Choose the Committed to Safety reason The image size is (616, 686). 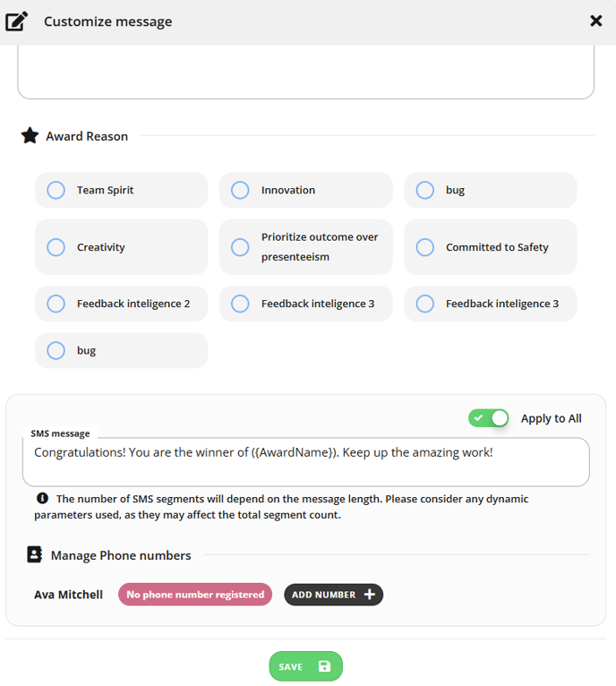[x=491, y=247]
